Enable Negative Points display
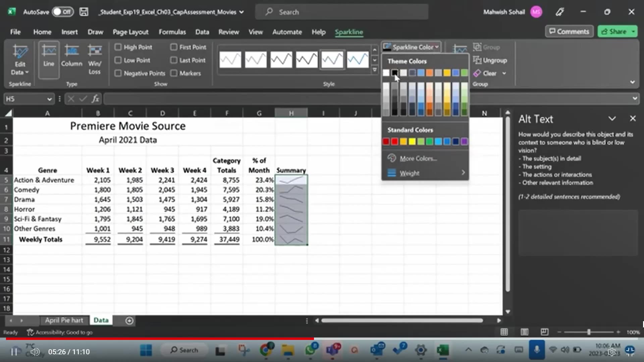Image resolution: width=644 pixels, height=362 pixels. pyautogui.click(x=118, y=73)
